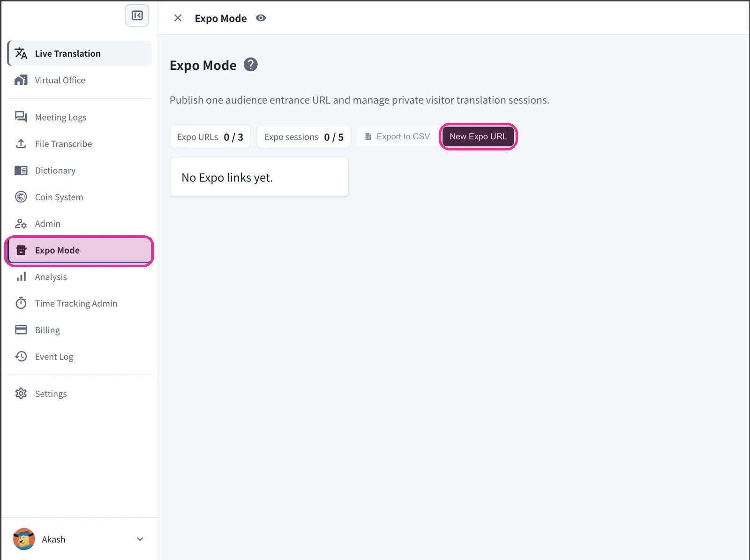The width and height of the screenshot is (750, 560).
Task: Open Coin System section
Action: coord(79,197)
